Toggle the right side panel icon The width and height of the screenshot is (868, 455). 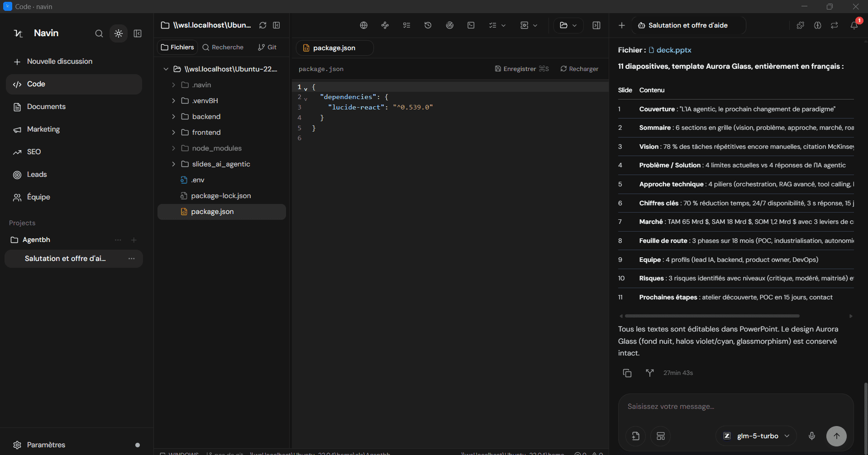click(x=596, y=25)
